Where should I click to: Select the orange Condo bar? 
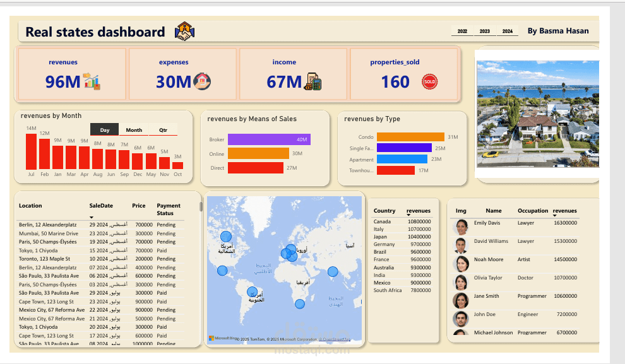410,137
